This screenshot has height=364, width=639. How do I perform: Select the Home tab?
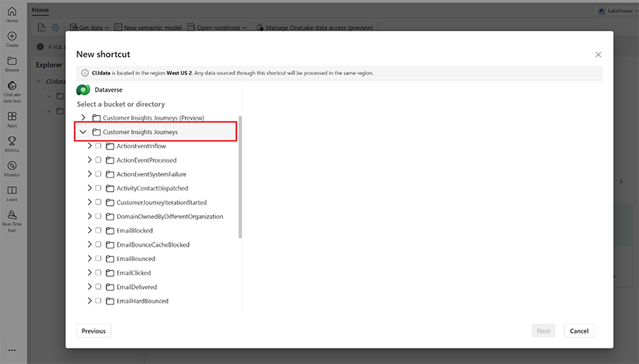40,10
